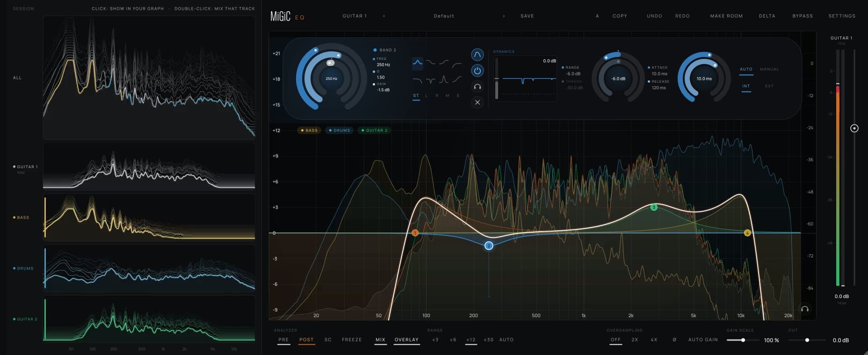Screen dimensions: 868x355
Task: Toggle the Band 2 power button
Action: [477, 71]
